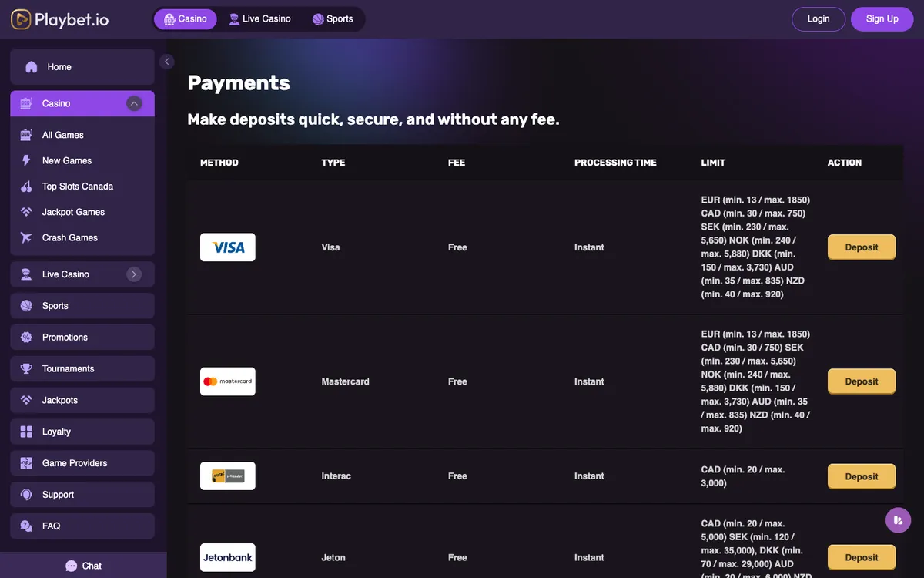Click Deposit for Mastercard
Screen dimensions: 924x578
coord(862,381)
